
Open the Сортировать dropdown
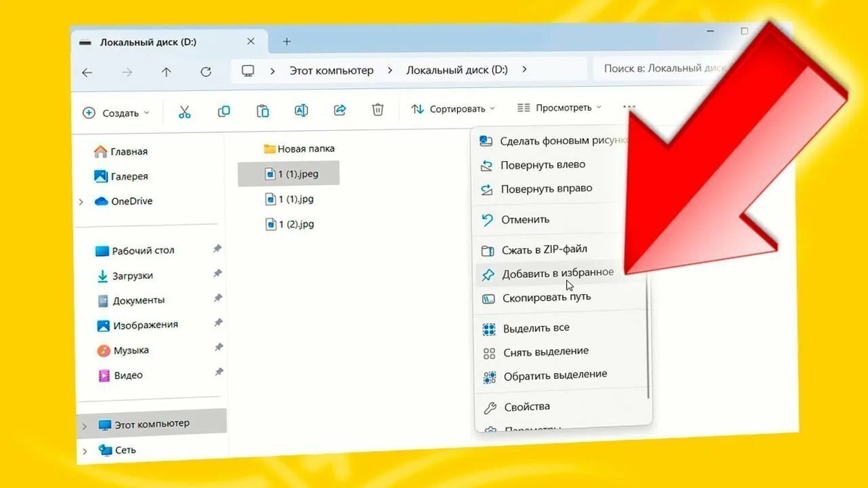tap(454, 108)
